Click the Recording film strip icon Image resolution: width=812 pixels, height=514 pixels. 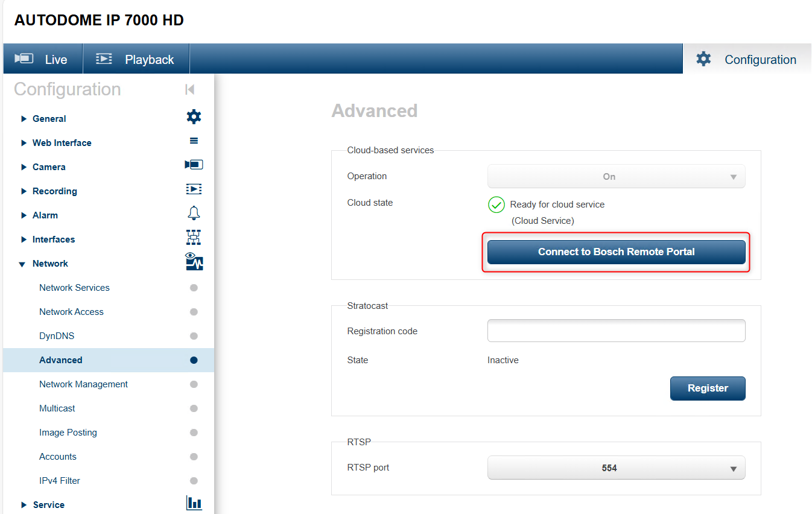pyautogui.click(x=194, y=189)
